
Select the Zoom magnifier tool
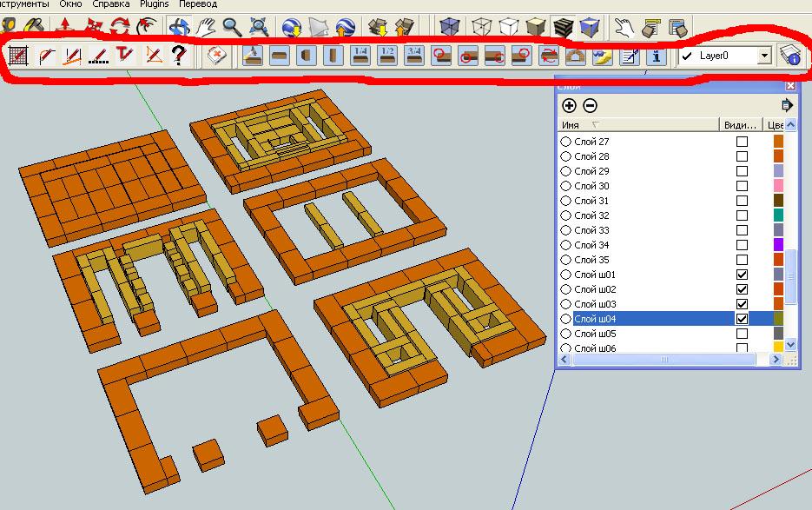pyautogui.click(x=232, y=27)
